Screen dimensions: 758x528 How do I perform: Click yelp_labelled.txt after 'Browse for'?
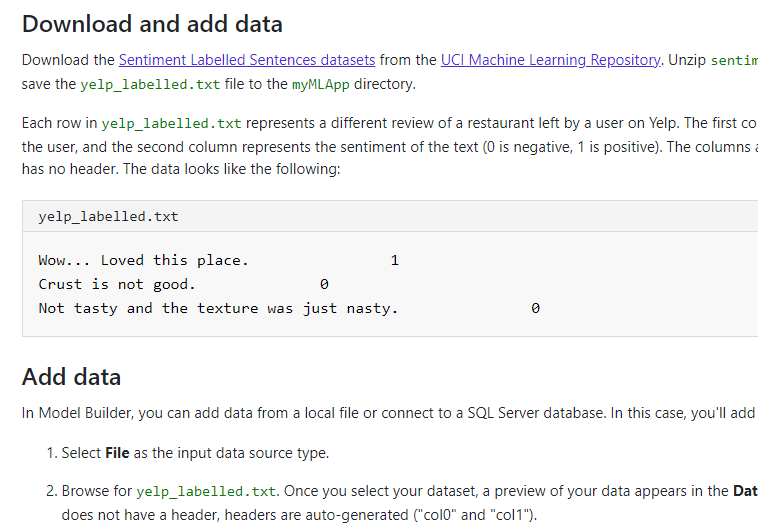pyautogui.click(x=205, y=491)
